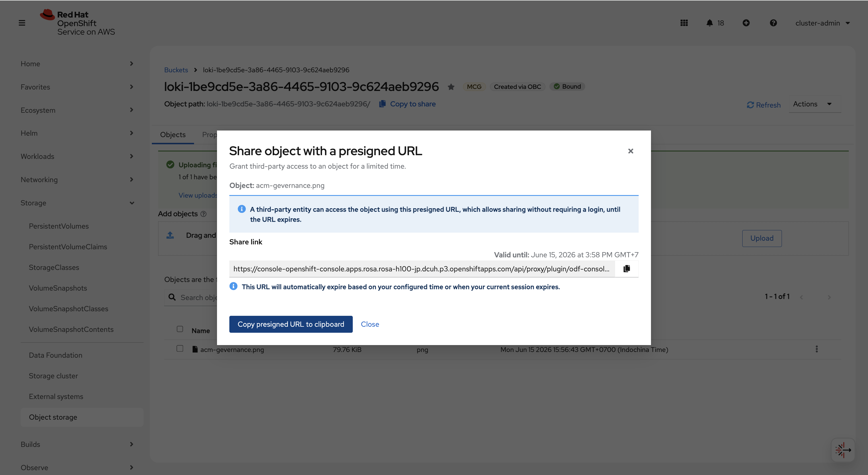Open the Lightspeed assistant floating icon
This screenshot has width=868, height=475.
[x=843, y=450]
